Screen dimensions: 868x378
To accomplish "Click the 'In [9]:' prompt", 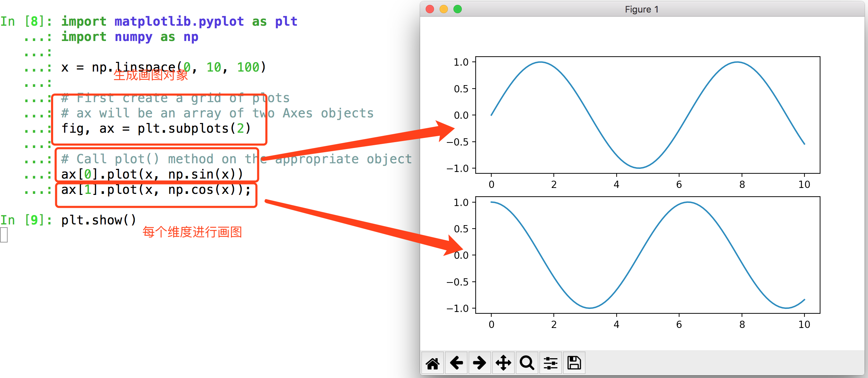I will tap(26, 220).
